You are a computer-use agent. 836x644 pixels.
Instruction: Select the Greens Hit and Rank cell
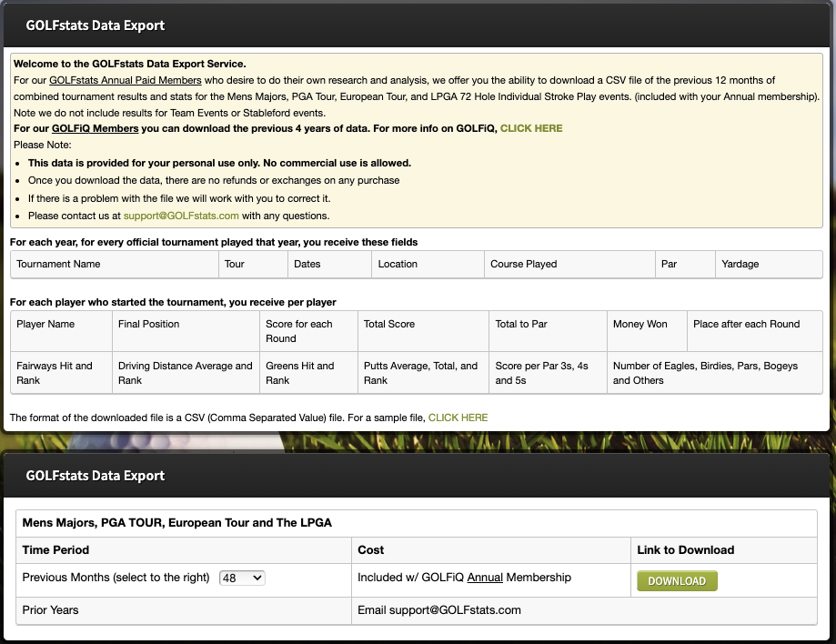pos(308,373)
